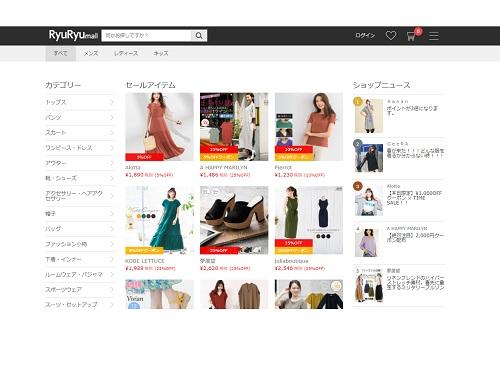Open the ルームウェア・パジャマ category
This screenshot has width=500, height=373.
coord(79,274)
